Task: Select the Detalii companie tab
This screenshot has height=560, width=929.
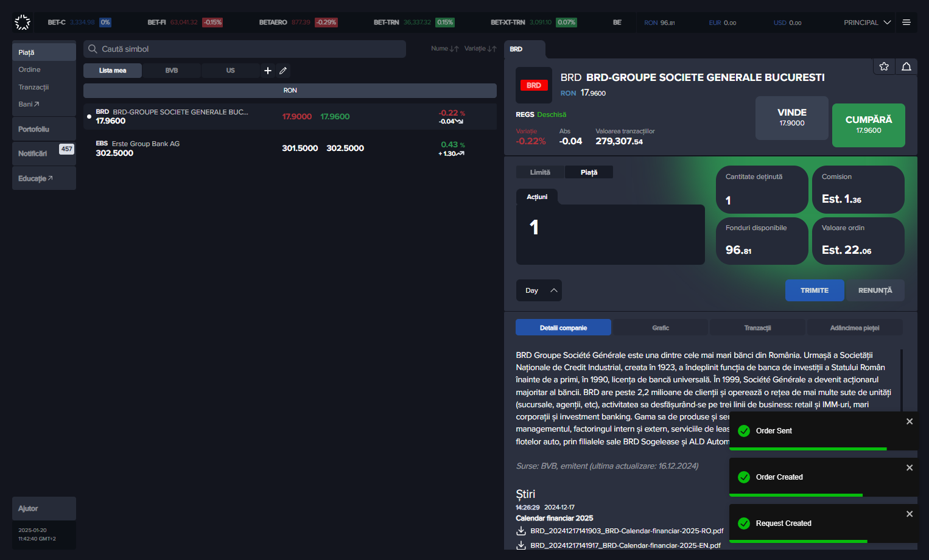Action: pyautogui.click(x=563, y=327)
